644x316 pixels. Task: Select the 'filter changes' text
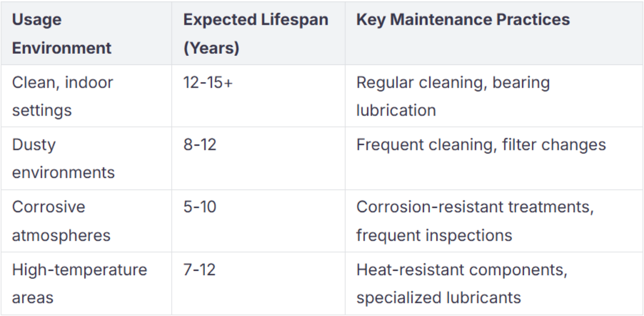[554, 145]
